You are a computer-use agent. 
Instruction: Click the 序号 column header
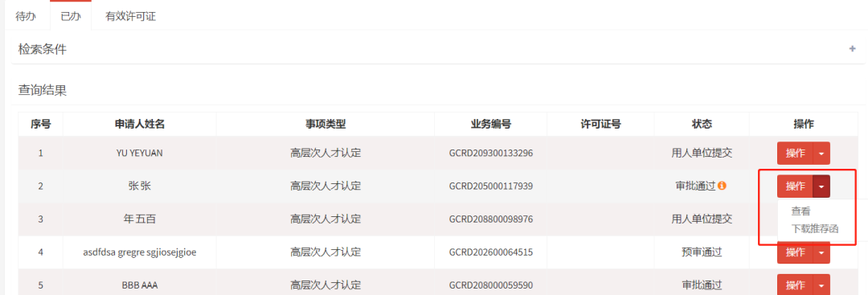40,124
